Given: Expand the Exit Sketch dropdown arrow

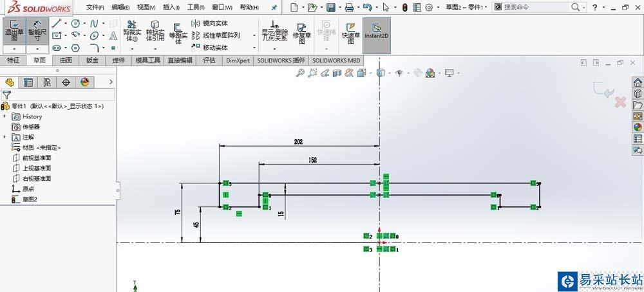Looking at the screenshot, I should [14, 50].
